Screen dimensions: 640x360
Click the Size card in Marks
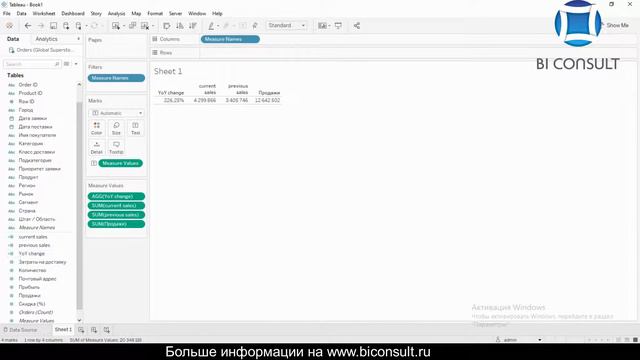tap(116, 128)
